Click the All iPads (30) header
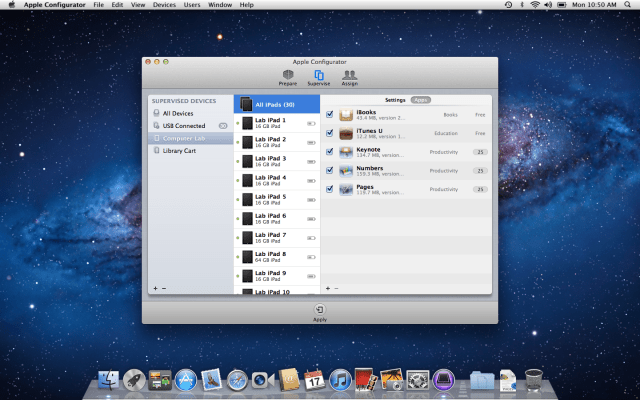This screenshot has width=640, height=400. pos(276,104)
